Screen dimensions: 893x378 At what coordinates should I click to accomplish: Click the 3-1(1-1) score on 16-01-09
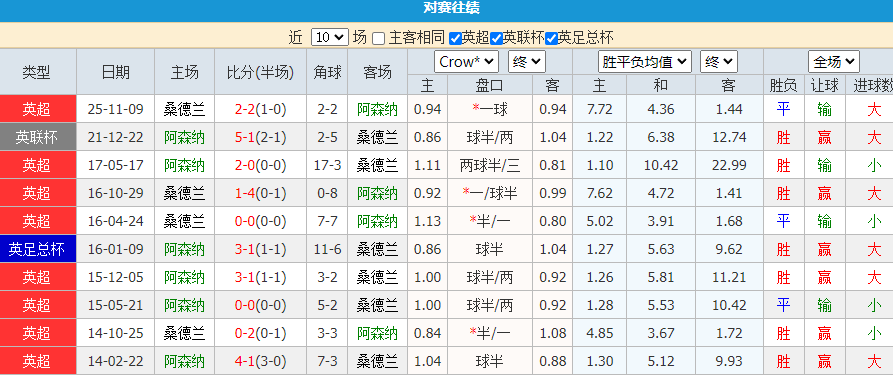click(x=260, y=249)
